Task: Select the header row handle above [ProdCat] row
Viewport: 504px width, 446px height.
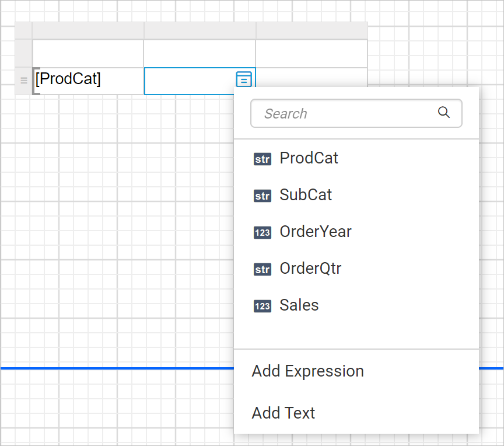Action: [x=23, y=54]
